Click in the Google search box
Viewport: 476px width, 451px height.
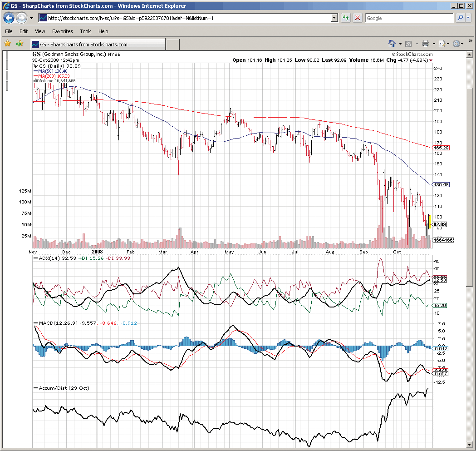408,18
